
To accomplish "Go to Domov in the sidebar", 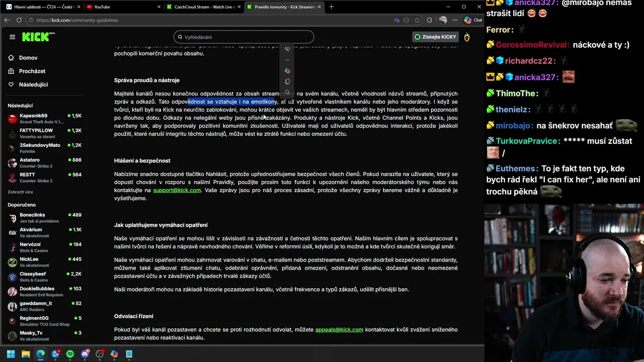I will click(x=28, y=58).
